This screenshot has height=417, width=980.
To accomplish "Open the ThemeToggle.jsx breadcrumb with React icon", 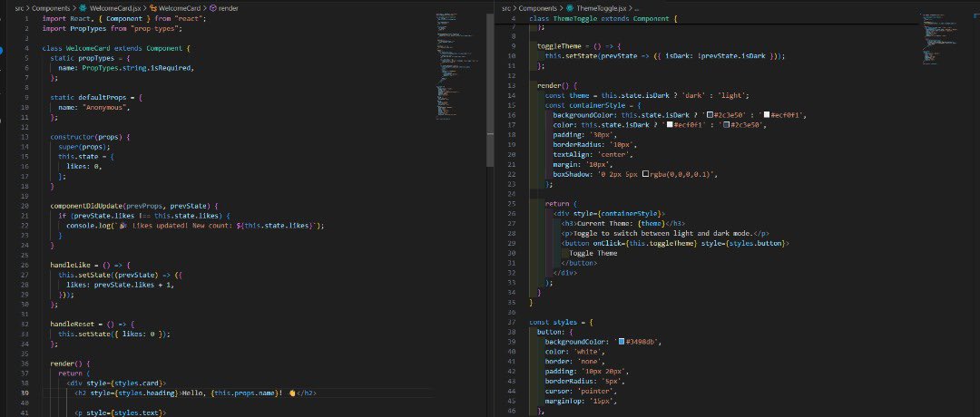I will [x=596, y=9].
